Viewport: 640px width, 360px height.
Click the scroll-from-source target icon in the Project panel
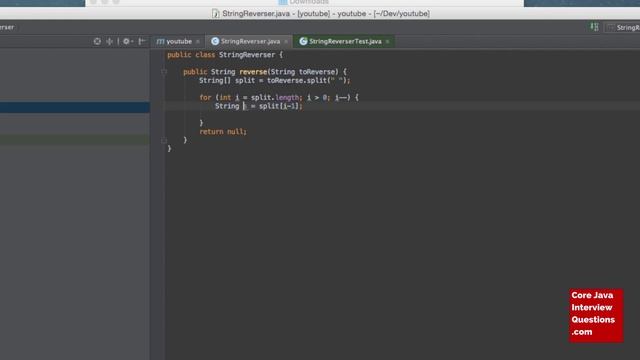tap(97, 41)
